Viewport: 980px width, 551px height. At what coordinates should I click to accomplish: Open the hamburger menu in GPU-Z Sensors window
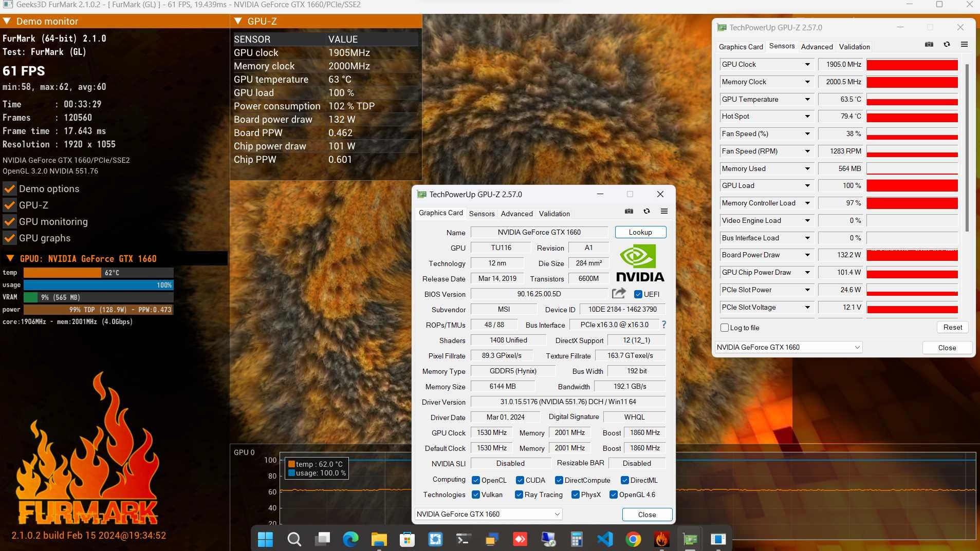pos(964,44)
